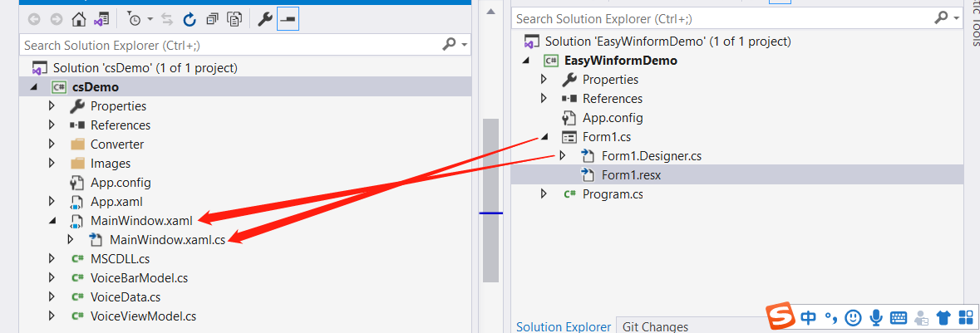The image size is (980, 333).
Task: Expand the VoiceViewModel.cs node
Action: 52,316
